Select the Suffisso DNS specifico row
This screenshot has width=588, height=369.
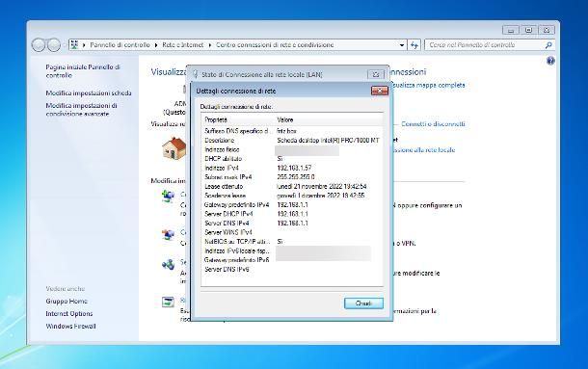click(292, 131)
